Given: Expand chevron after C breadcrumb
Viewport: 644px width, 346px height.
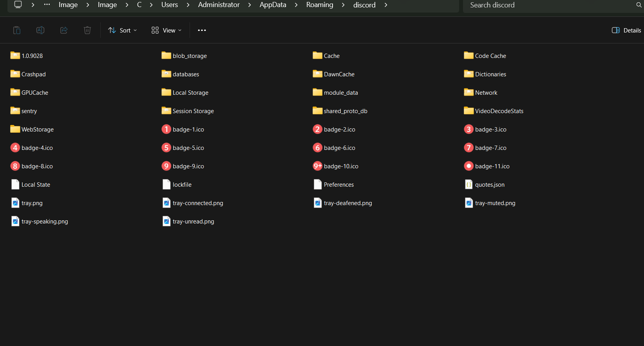Looking at the screenshot, I should 151,5.
